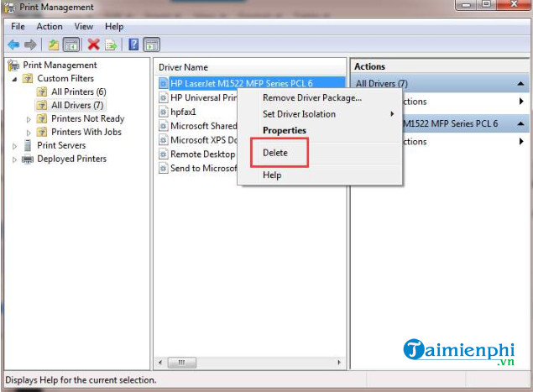This screenshot has width=533, height=392.
Task: Open the Help menu in the menu bar
Action: tap(114, 27)
